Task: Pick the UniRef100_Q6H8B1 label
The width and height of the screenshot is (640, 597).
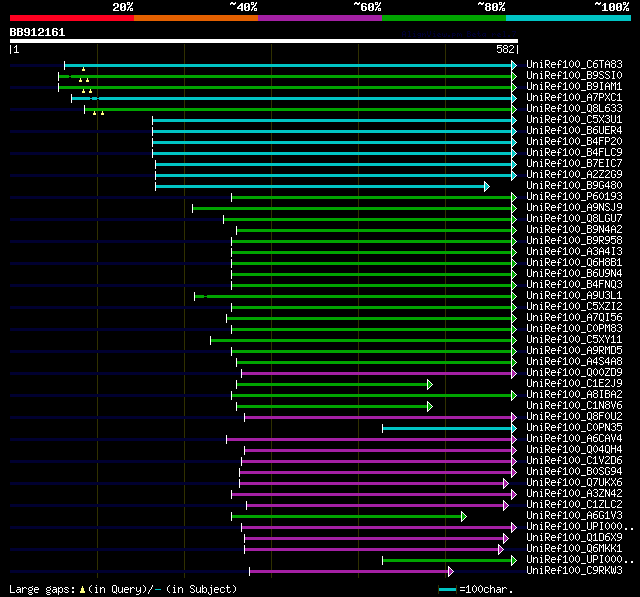Action: point(574,263)
